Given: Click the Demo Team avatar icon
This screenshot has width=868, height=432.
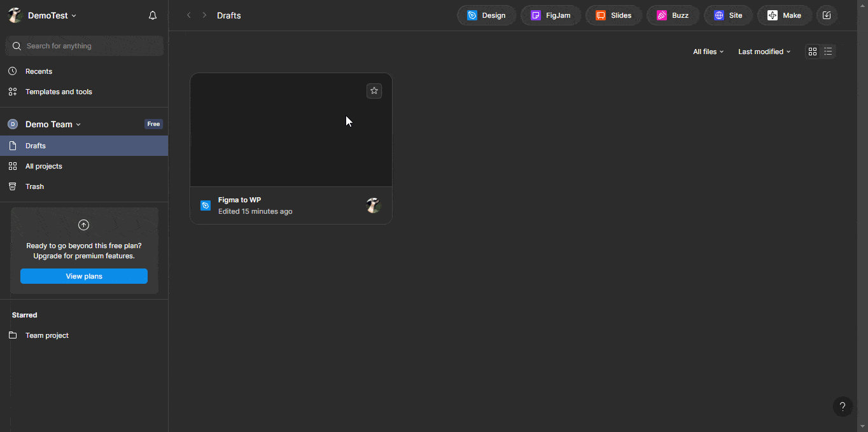Looking at the screenshot, I should [13, 125].
